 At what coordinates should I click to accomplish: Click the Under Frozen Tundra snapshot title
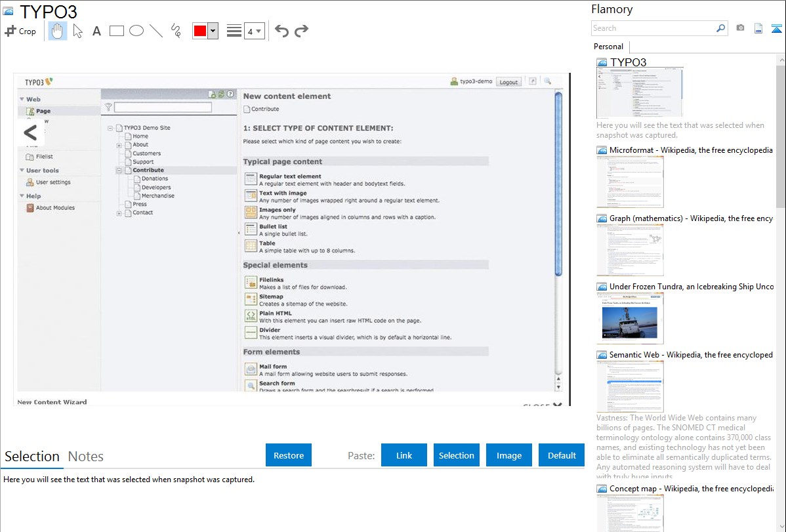tap(692, 286)
